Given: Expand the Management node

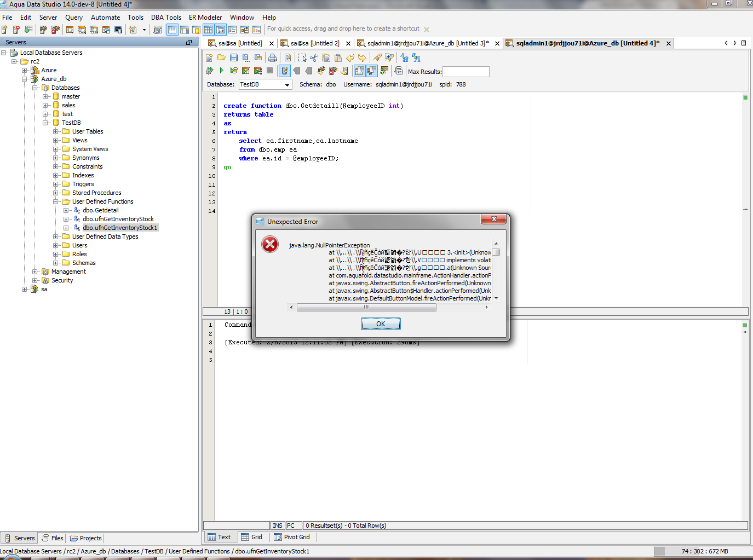Looking at the screenshot, I should pyautogui.click(x=35, y=272).
